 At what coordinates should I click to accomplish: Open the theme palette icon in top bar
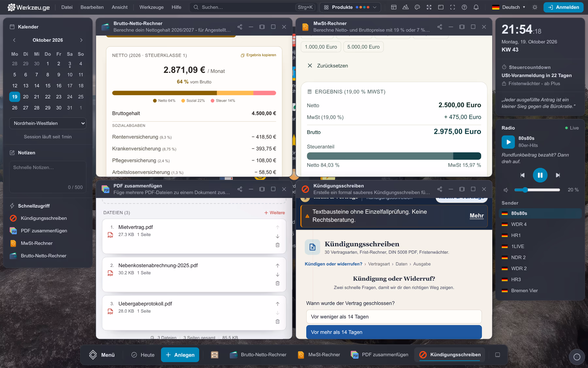(417, 7)
